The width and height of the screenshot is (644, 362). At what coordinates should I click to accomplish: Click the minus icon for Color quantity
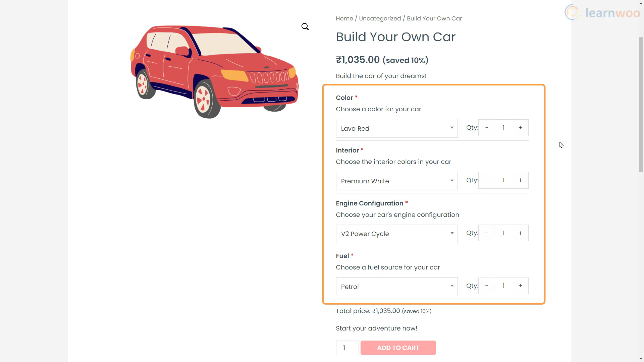pos(487,128)
